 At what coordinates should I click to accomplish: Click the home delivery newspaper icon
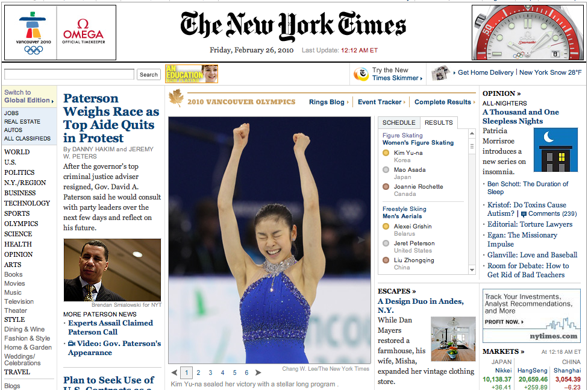440,73
